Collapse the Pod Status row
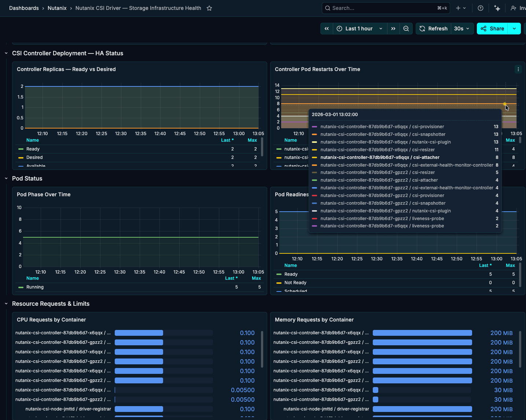This screenshot has height=420, width=526. pyautogui.click(x=6, y=178)
